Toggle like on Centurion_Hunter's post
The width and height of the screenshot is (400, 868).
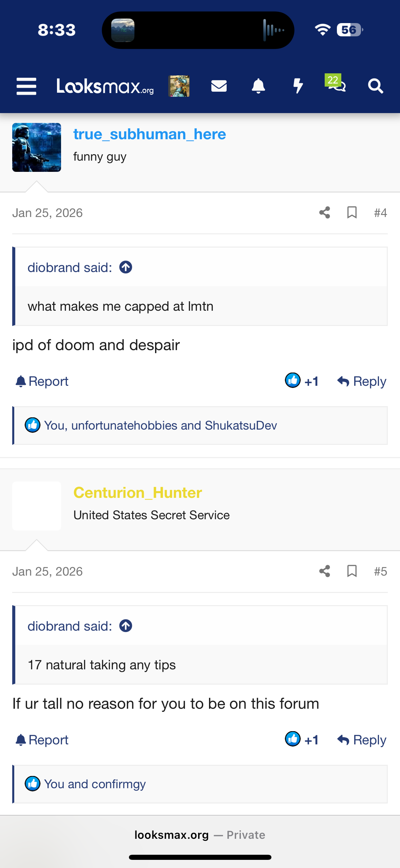click(302, 740)
